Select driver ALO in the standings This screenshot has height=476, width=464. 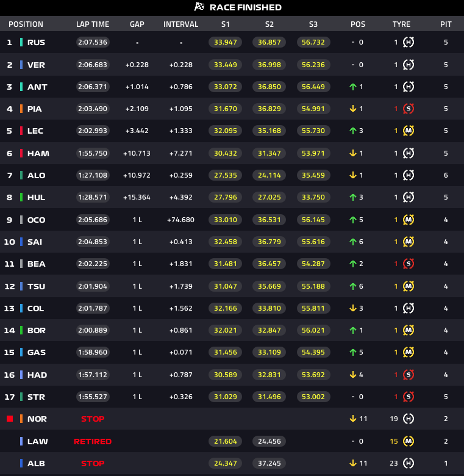tap(37, 175)
